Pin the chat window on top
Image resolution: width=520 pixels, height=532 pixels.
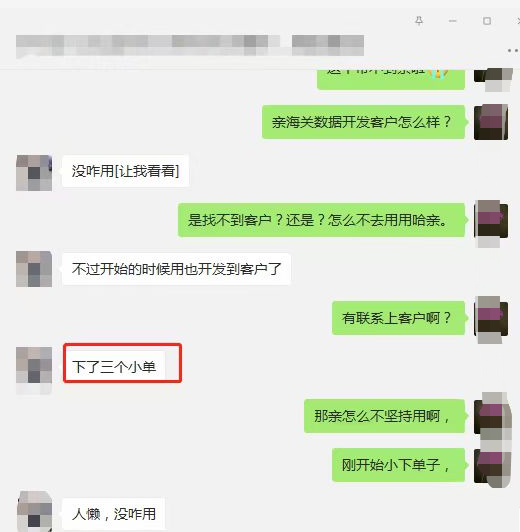pyautogui.click(x=419, y=21)
